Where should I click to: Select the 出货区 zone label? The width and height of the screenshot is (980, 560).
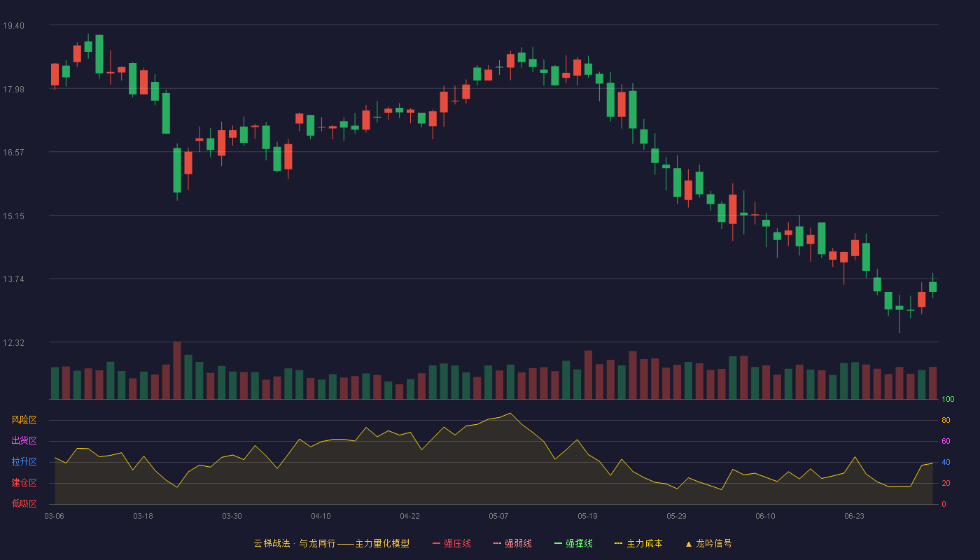tap(24, 441)
